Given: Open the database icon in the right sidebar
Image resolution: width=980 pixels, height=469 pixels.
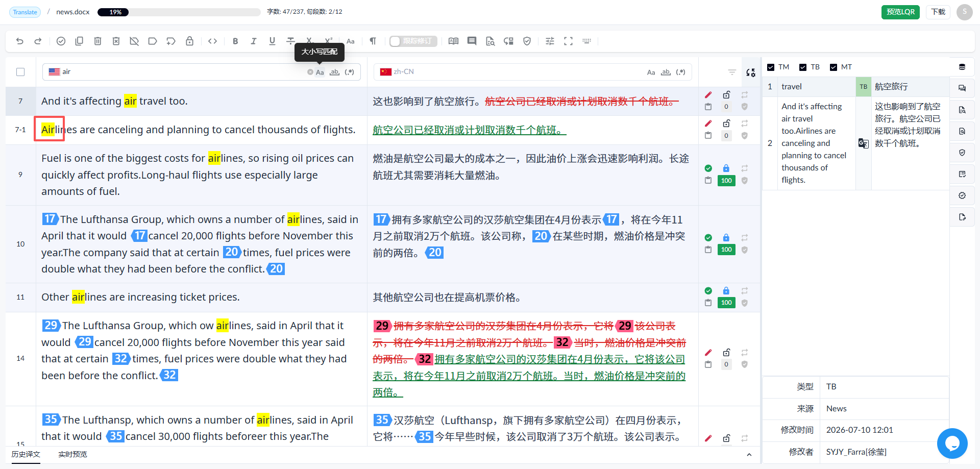Looking at the screenshot, I should (962, 67).
